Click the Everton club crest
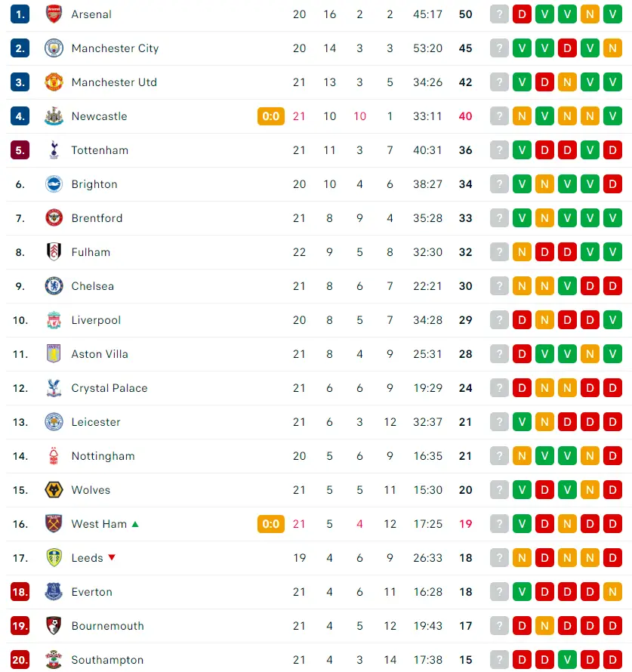The image size is (632, 672). click(54, 592)
